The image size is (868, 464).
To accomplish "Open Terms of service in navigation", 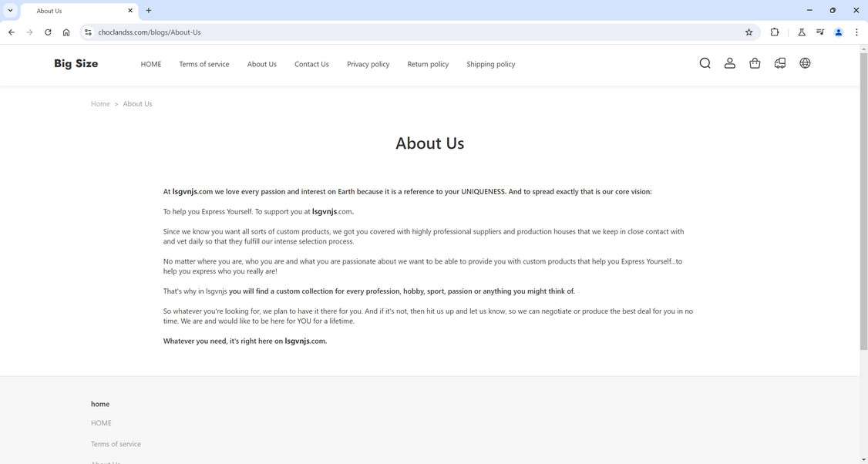I will pyautogui.click(x=204, y=64).
